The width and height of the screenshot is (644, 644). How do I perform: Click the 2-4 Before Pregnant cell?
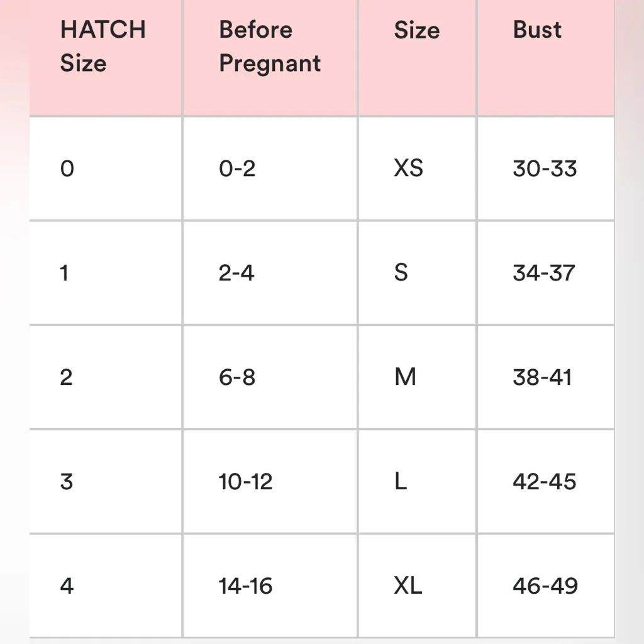coord(236,273)
